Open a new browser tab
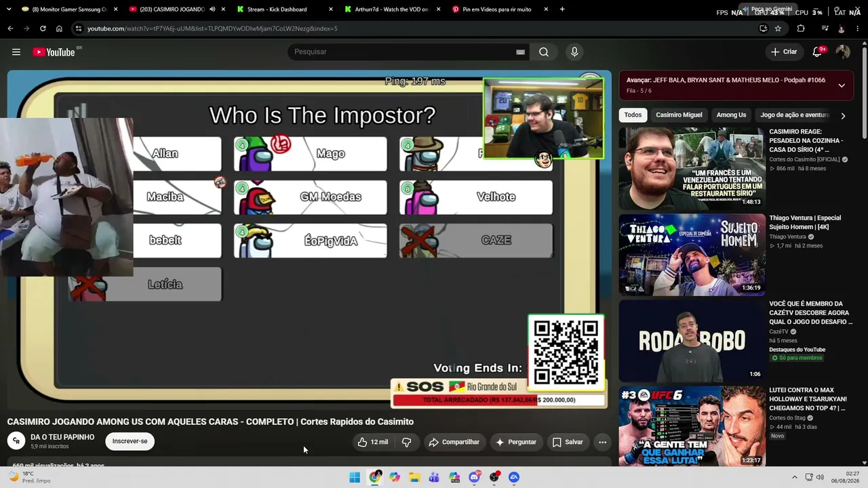 [562, 9]
